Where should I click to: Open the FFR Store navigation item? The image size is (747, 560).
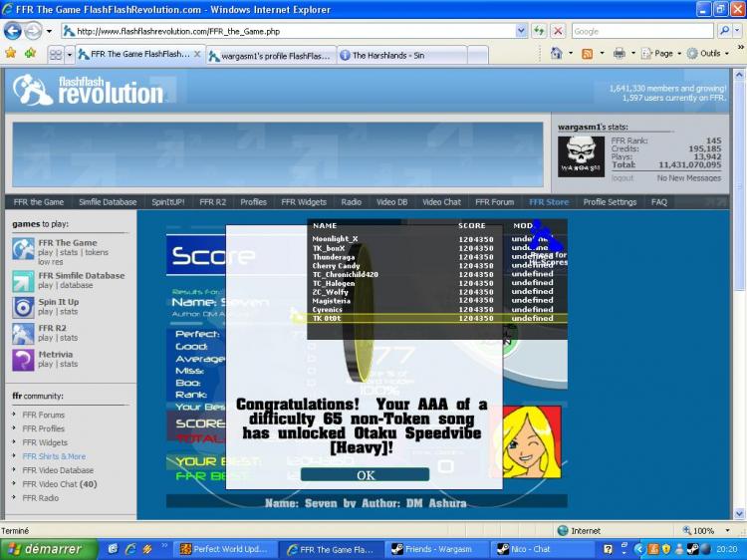coord(549,202)
